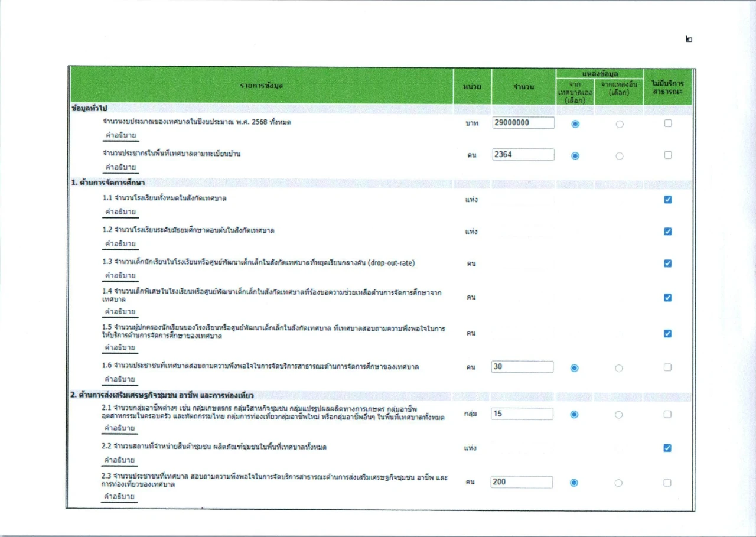This screenshot has width=756, height=537.
Task: Click the 'ไม่มีบริการสาธารณะ' column header
Action: (668, 88)
